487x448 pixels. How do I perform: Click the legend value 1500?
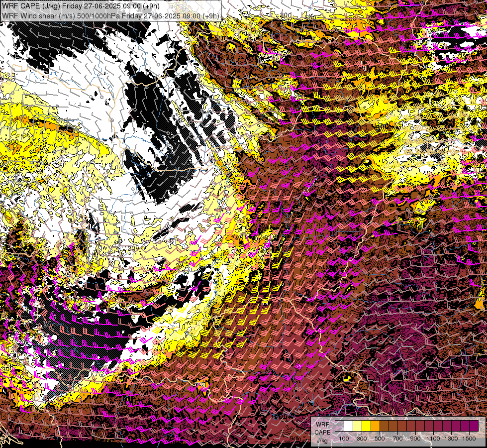pos(469,439)
